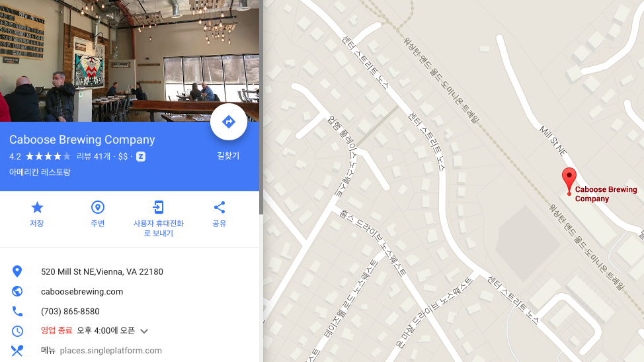Click the clock icon for hours
The height and width of the screenshot is (362, 644).
(17, 331)
